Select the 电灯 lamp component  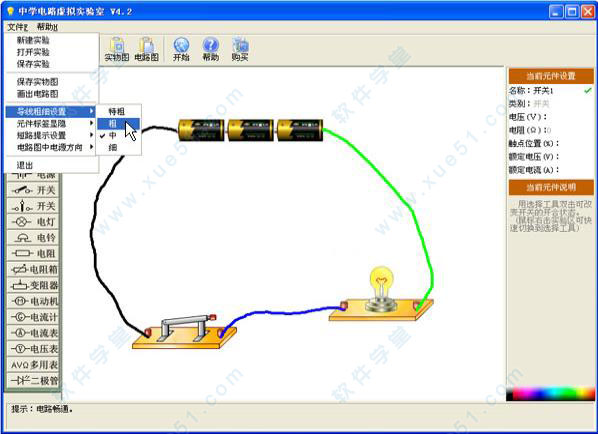click(34, 222)
